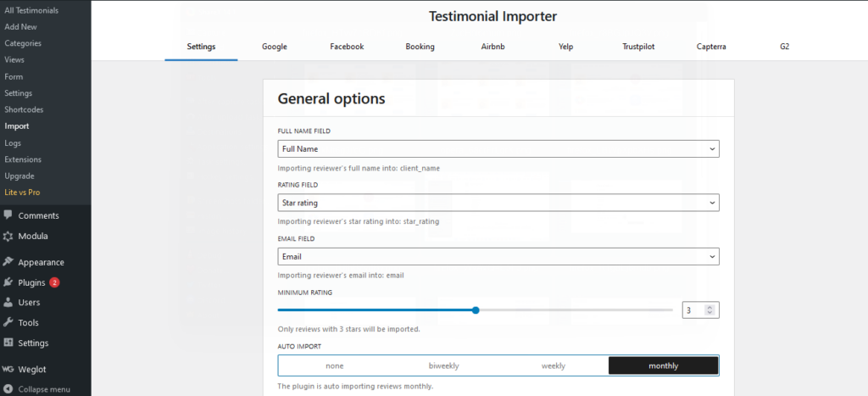
Task: Click the minimum rating slider handle
Action: [476, 310]
